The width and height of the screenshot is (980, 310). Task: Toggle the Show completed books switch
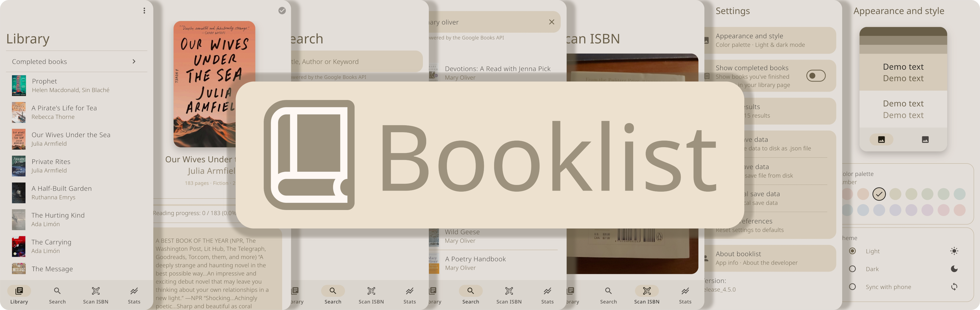[x=816, y=76]
